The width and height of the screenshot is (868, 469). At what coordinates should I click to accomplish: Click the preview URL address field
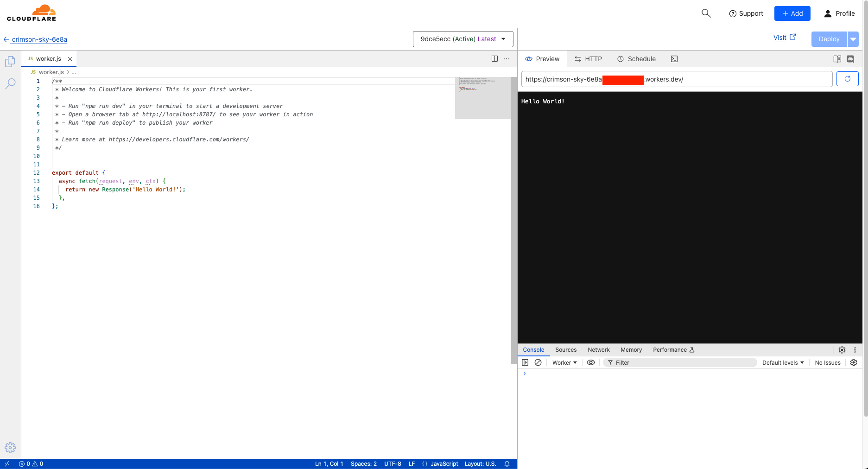coord(677,79)
